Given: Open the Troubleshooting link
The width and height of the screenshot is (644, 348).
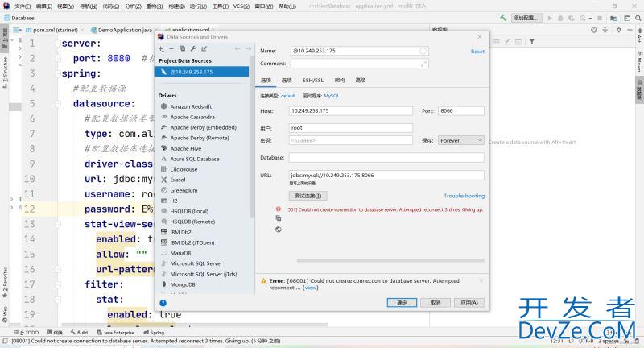Looking at the screenshot, I should [x=464, y=196].
